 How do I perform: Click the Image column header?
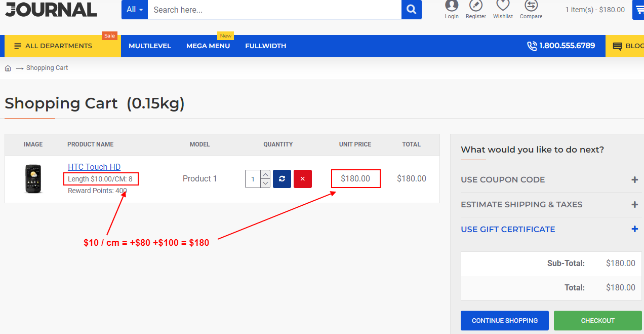coord(33,144)
